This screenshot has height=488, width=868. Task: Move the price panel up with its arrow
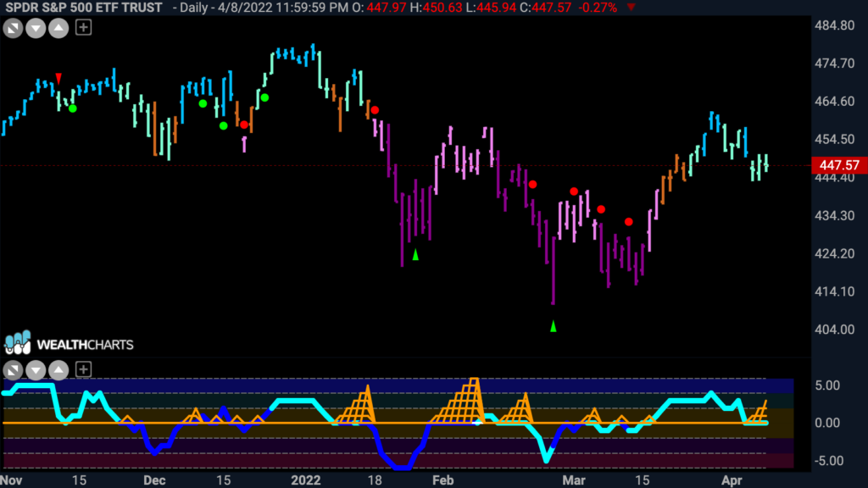coord(58,28)
